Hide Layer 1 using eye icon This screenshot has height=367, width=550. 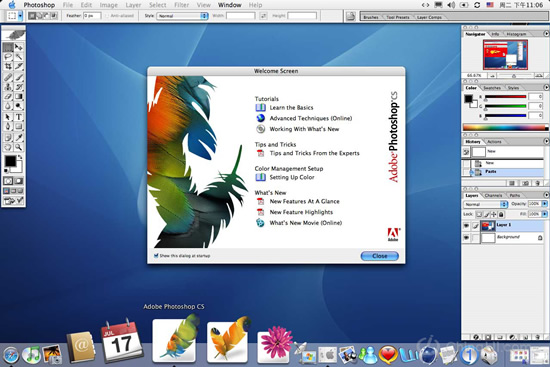(466, 226)
